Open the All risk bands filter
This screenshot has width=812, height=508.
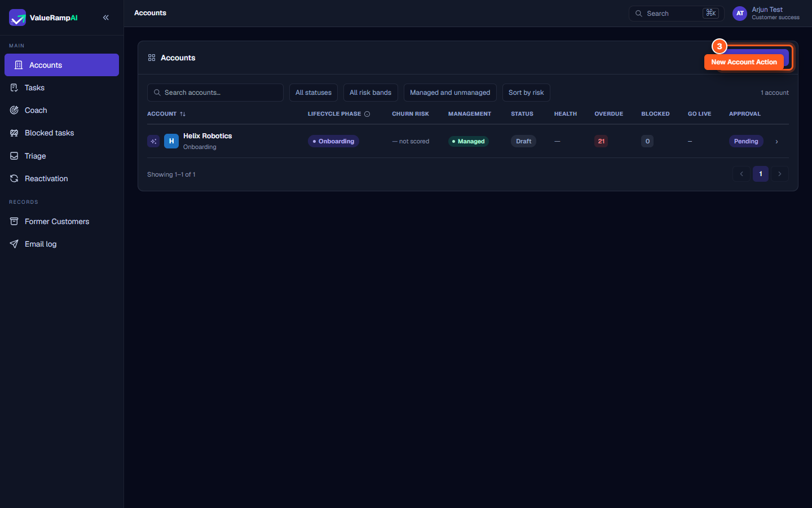[370, 93]
